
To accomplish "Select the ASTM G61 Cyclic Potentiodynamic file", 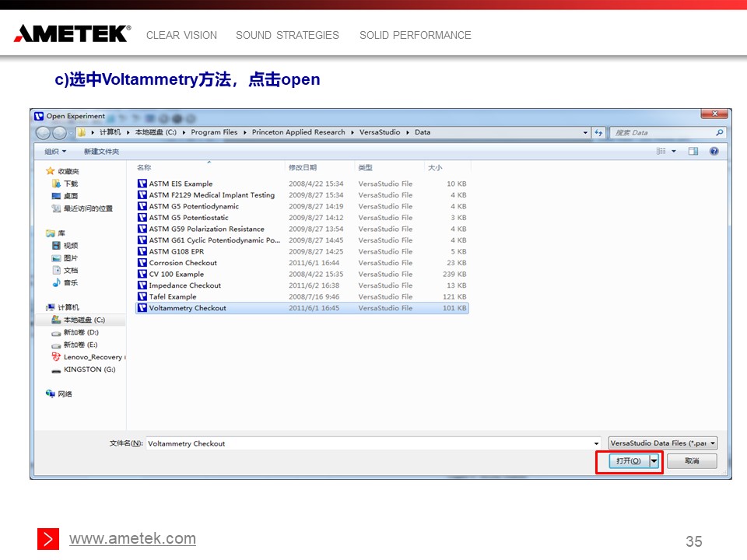I will [x=302, y=240].
